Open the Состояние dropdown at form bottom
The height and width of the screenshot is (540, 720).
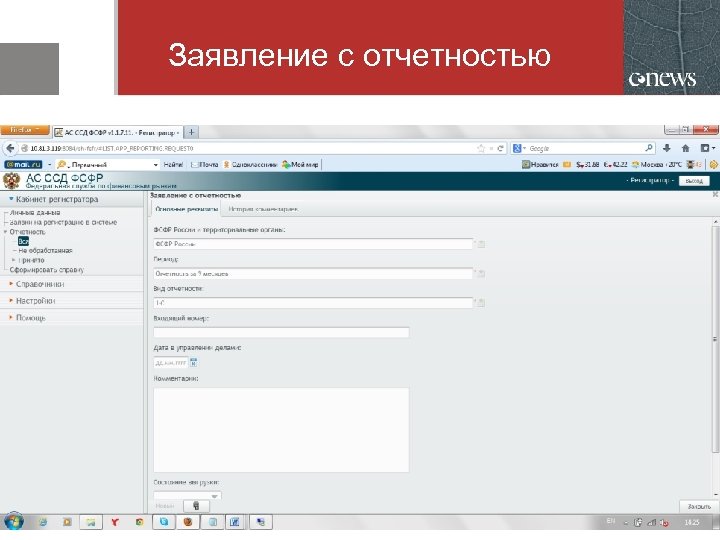point(187,496)
